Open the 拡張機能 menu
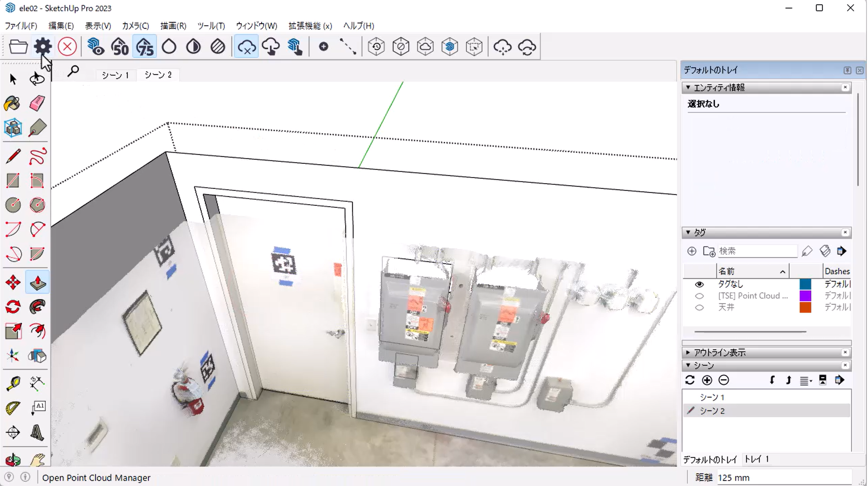 pos(310,26)
